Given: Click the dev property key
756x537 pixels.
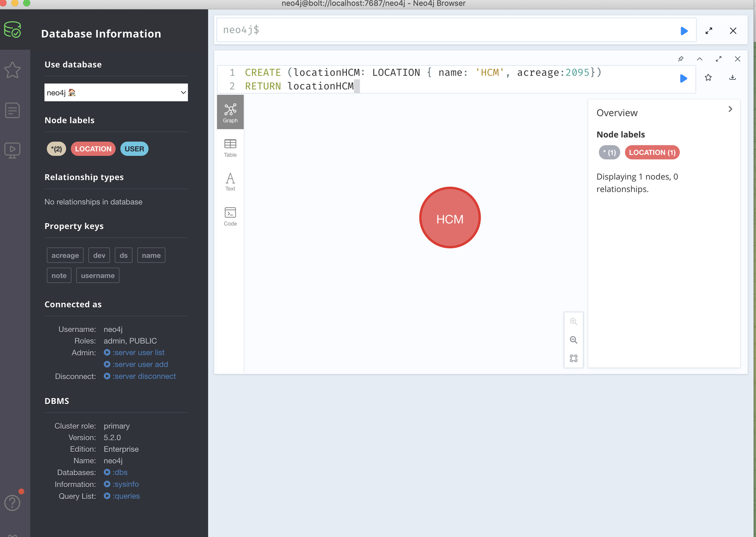Looking at the screenshot, I should coord(99,255).
